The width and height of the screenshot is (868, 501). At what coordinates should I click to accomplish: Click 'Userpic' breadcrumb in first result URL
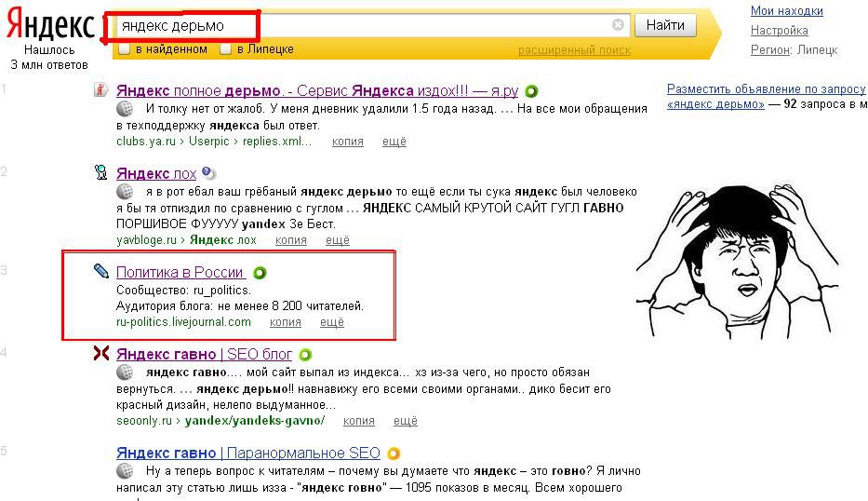(x=208, y=142)
